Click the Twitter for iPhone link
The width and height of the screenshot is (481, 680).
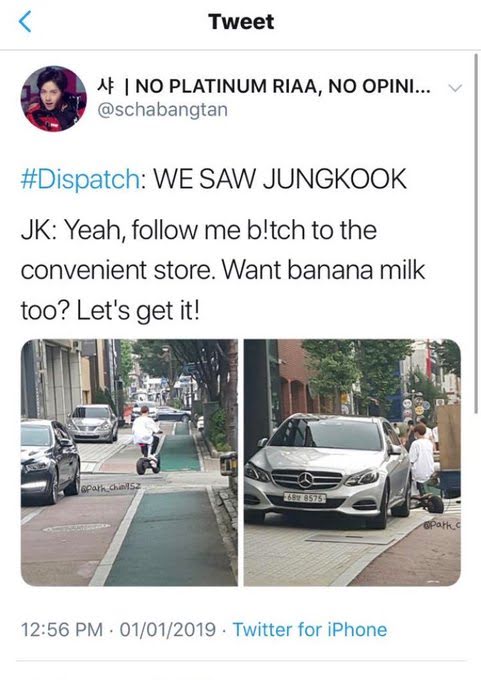[x=310, y=629]
